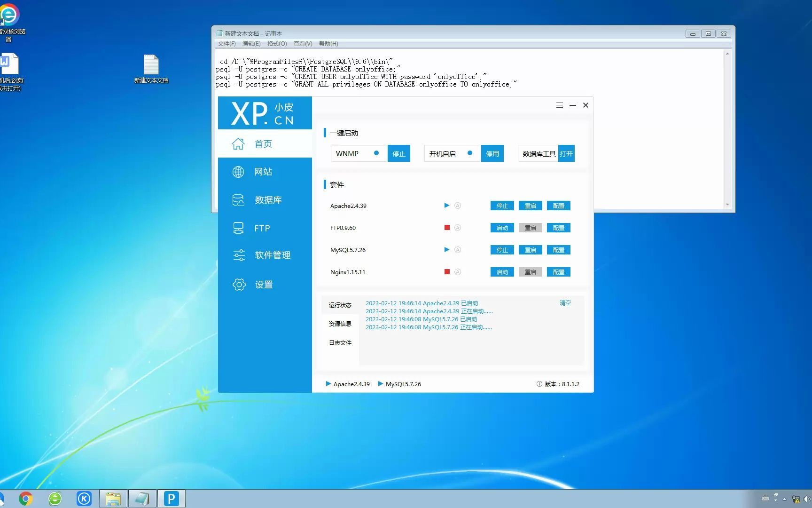The height and width of the screenshot is (508, 812).
Task: Open Apache2.4.39 配置 settings
Action: [558, 206]
